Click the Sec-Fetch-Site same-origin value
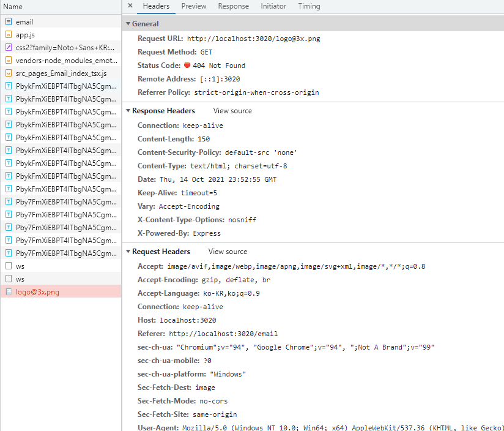Image resolution: width=504 pixels, height=431 pixels. pyautogui.click(x=215, y=415)
